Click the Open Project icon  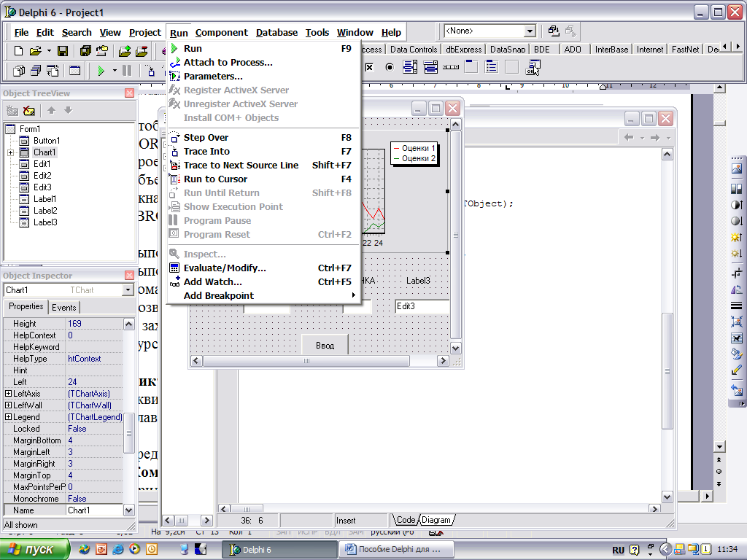102,51
